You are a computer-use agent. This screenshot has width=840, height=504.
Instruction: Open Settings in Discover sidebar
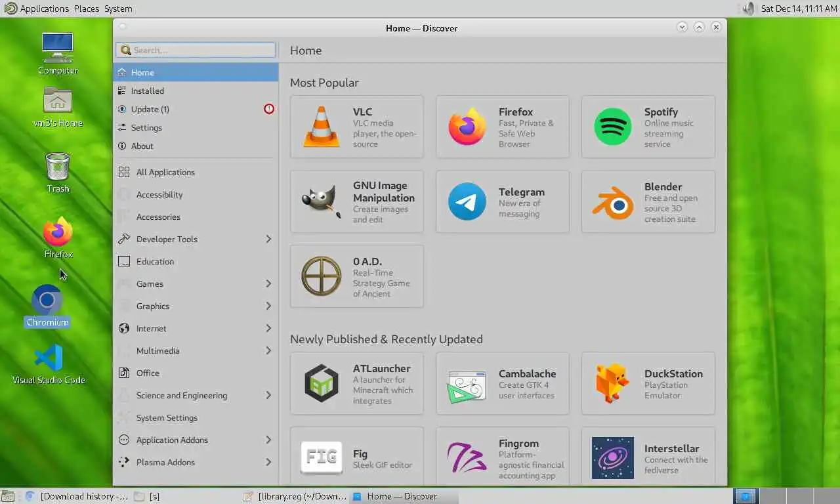tap(196, 127)
